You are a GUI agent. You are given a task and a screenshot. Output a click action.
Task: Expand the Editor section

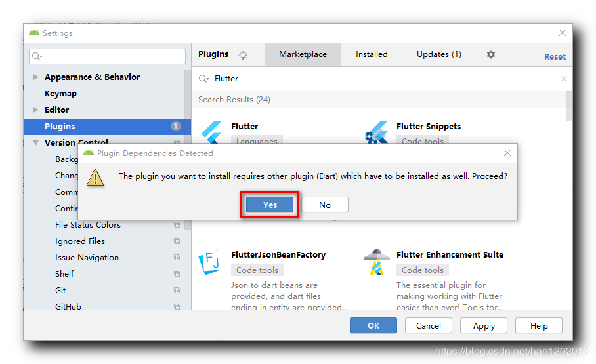tap(35, 110)
